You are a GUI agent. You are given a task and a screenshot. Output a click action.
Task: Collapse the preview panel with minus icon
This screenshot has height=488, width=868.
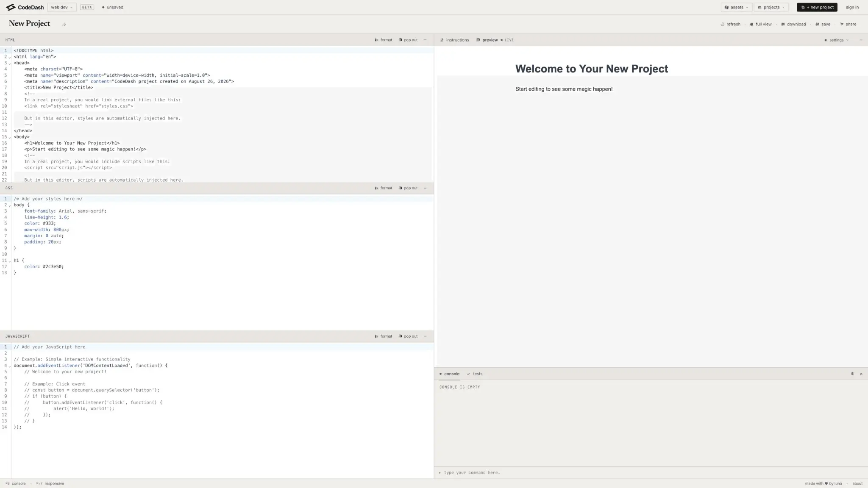pyautogui.click(x=861, y=40)
